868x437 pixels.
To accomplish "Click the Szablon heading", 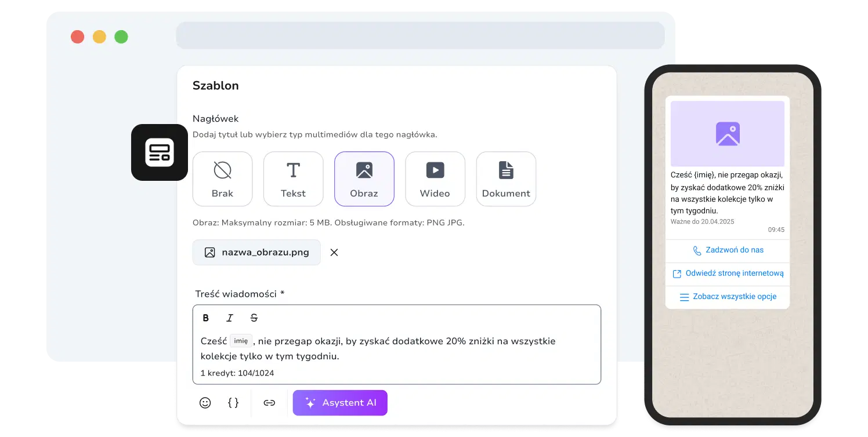I will pos(216,86).
